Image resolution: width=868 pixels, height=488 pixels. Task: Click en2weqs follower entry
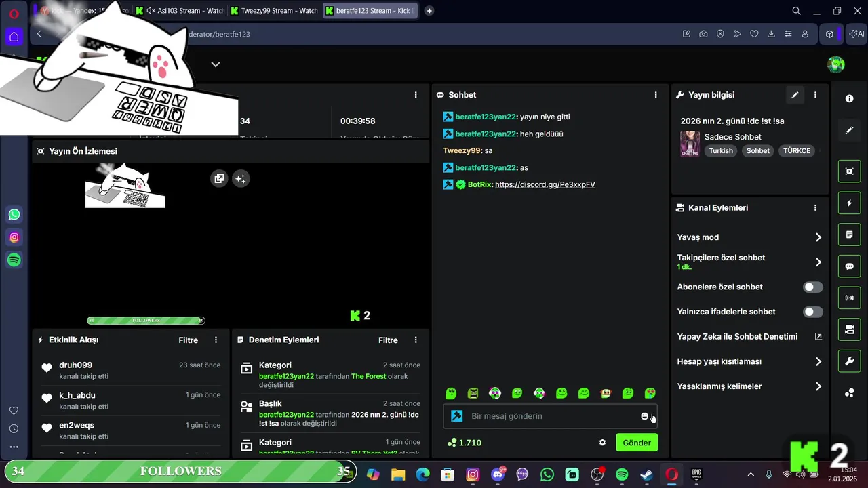(x=130, y=430)
